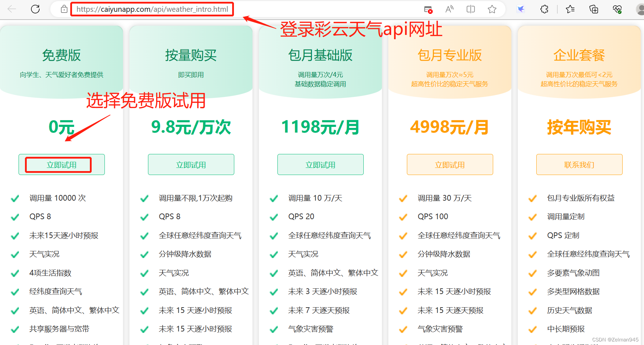Click 未来 15 天逐天预报 in professional plan
This screenshot has width=644, height=345.
pos(450,310)
